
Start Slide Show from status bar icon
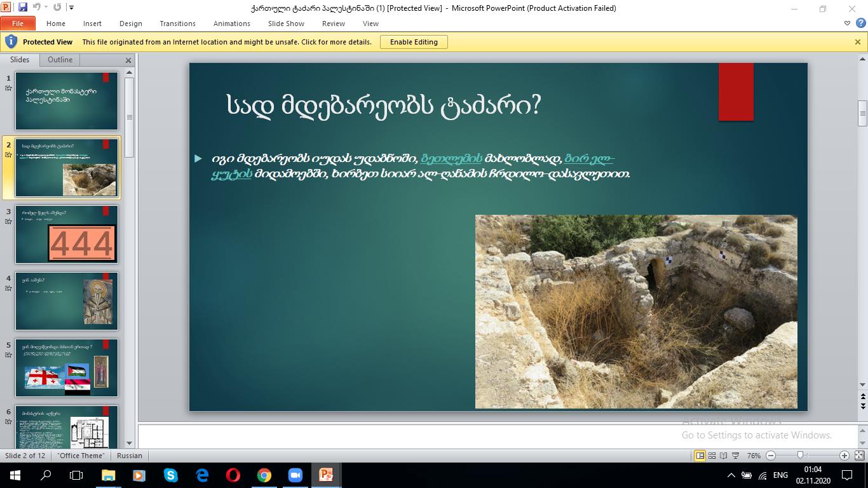(x=735, y=456)
